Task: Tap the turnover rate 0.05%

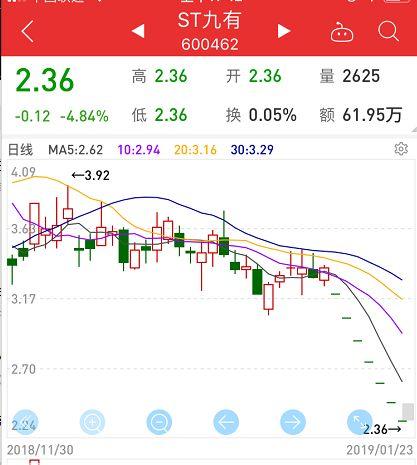Action: tap(273, 115)
